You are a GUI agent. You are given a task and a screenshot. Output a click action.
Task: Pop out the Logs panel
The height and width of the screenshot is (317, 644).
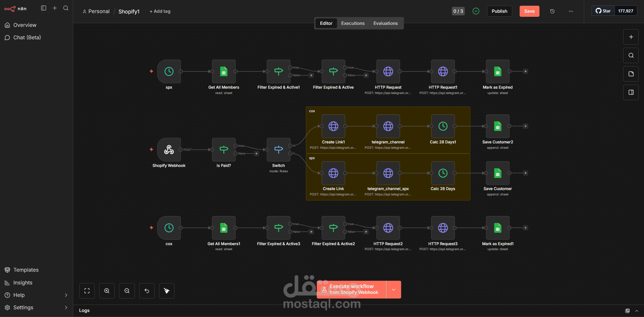coord(627,311)
